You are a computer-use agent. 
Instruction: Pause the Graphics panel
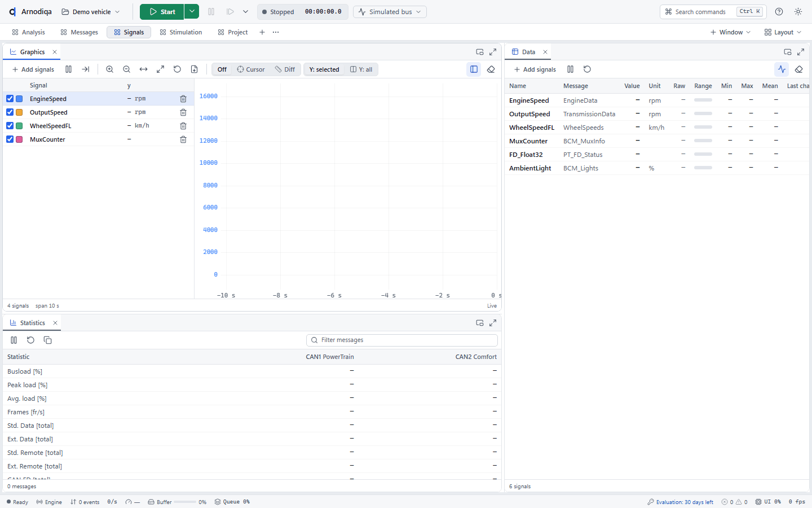[x=69, y=69]
